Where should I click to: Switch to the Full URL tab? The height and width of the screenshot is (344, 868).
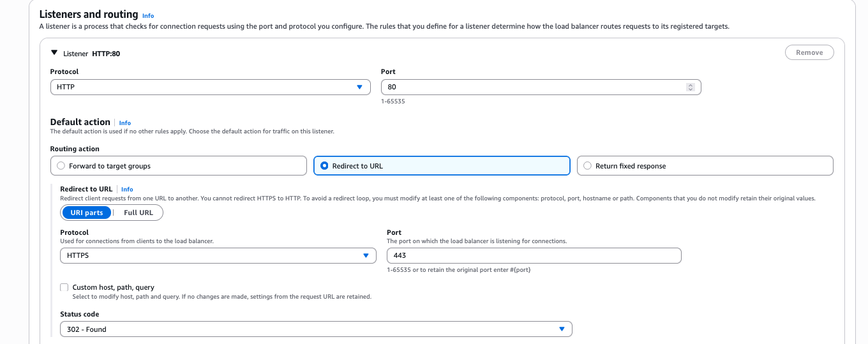[x=138, y=213]
